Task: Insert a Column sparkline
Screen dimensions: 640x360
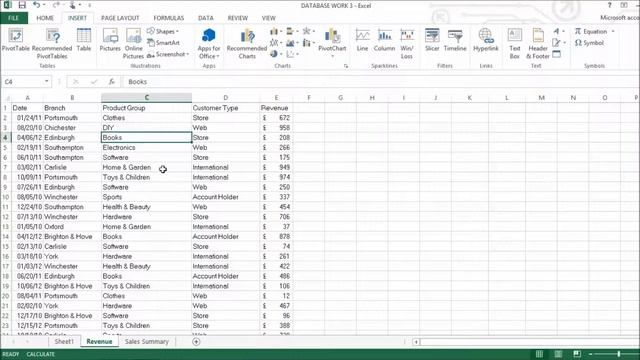Action: coord(384,40)
